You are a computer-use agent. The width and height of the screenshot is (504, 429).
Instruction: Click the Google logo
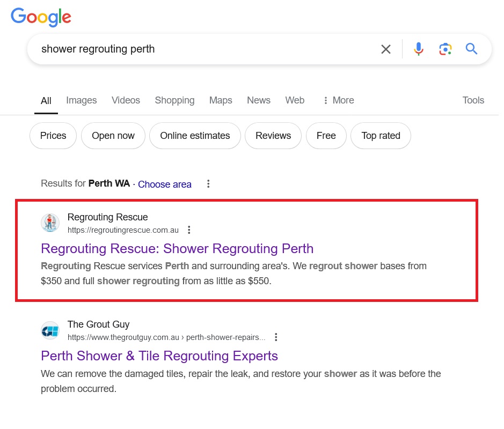click(41, 17)
